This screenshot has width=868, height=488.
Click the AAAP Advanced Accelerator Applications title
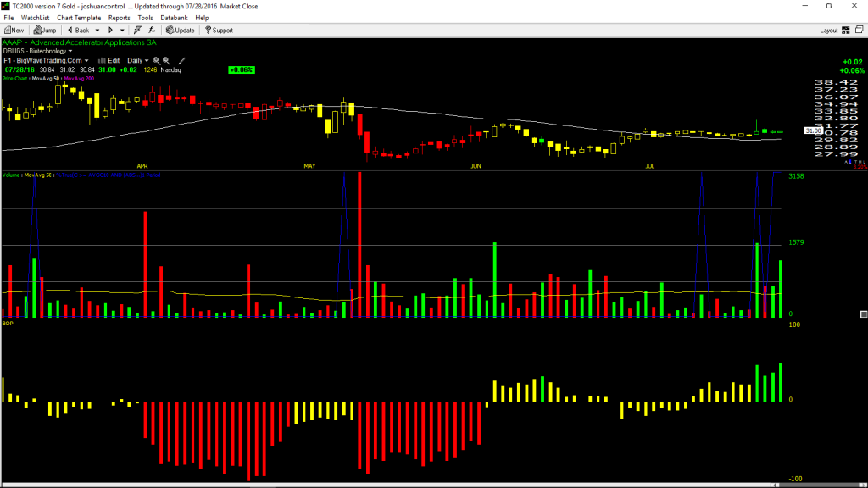(x=79, y=42)
